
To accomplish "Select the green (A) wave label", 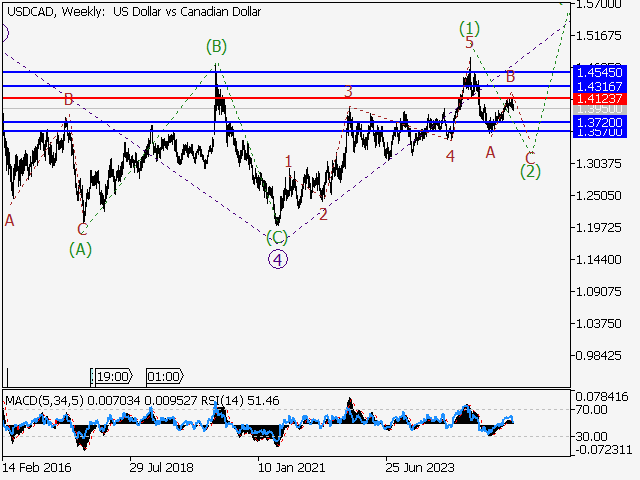I will (x=81, y=248).
